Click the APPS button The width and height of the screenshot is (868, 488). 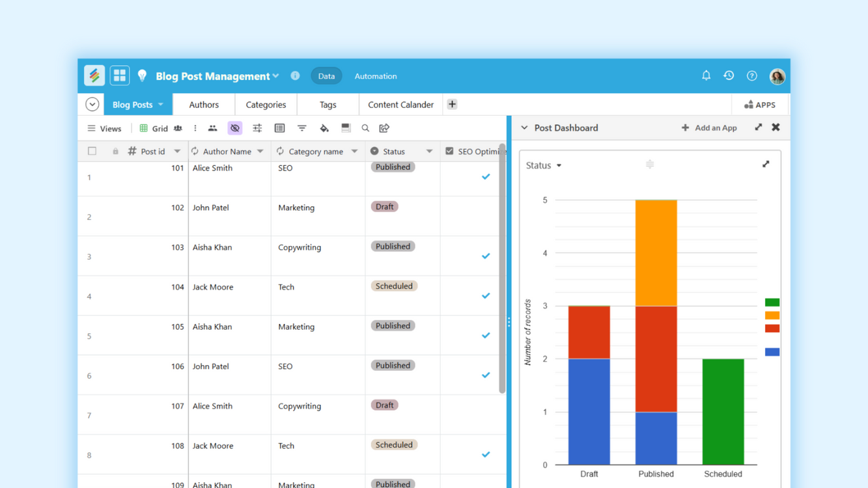760,105
